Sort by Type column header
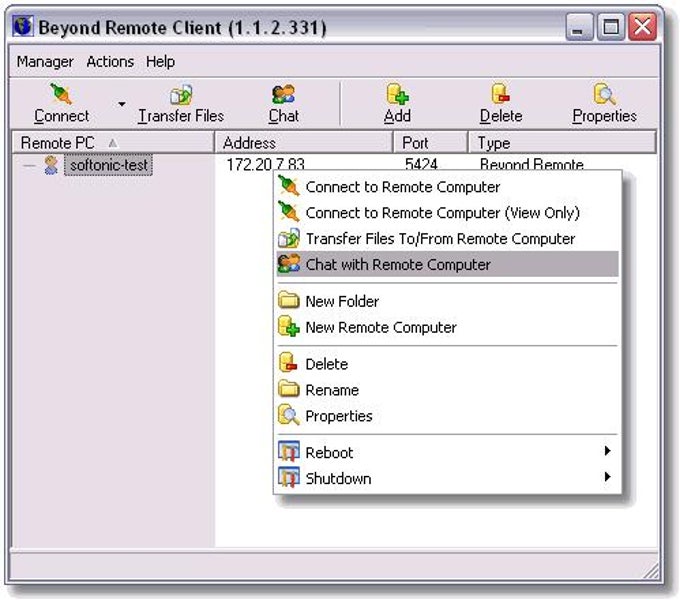The height and width of the screenshot is (600, 680). pyautogui.click(x=562, y=143)
